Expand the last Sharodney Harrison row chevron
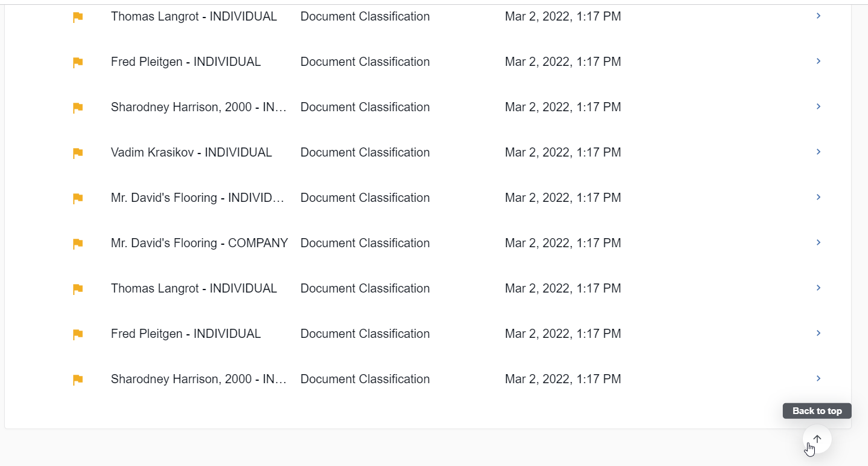 pyautogui.click(x=818, y=378)
